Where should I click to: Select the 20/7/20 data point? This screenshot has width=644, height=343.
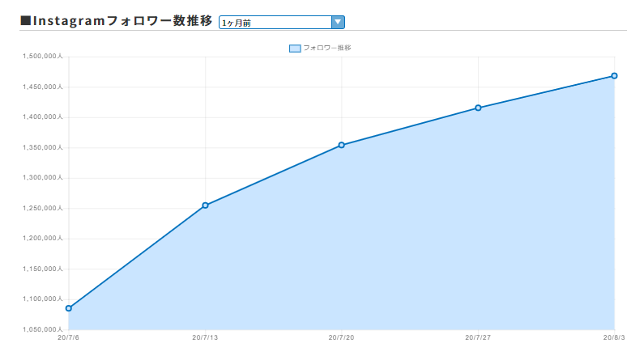[341, 145]
